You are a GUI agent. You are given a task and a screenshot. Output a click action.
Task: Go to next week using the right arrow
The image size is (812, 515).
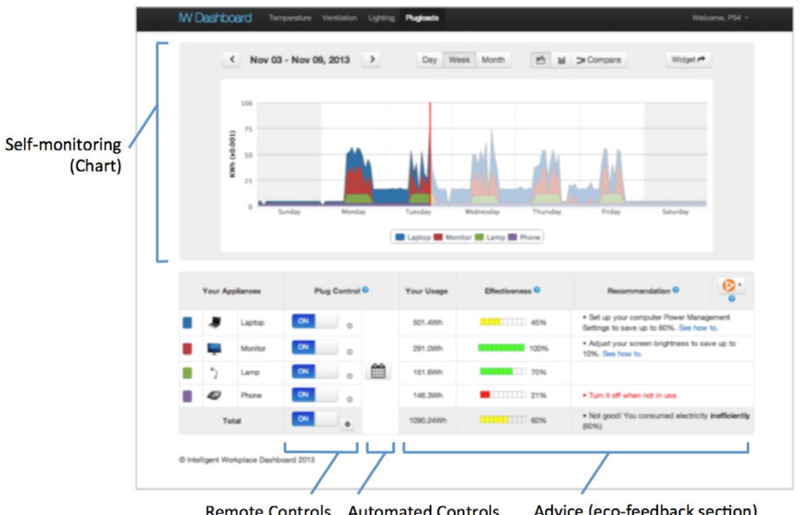click(x=372, y=59)
